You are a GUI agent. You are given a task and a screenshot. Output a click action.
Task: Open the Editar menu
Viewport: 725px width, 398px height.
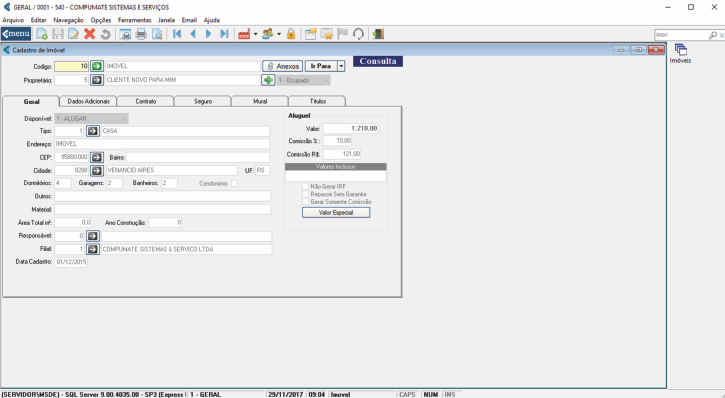tap(38, 20)
